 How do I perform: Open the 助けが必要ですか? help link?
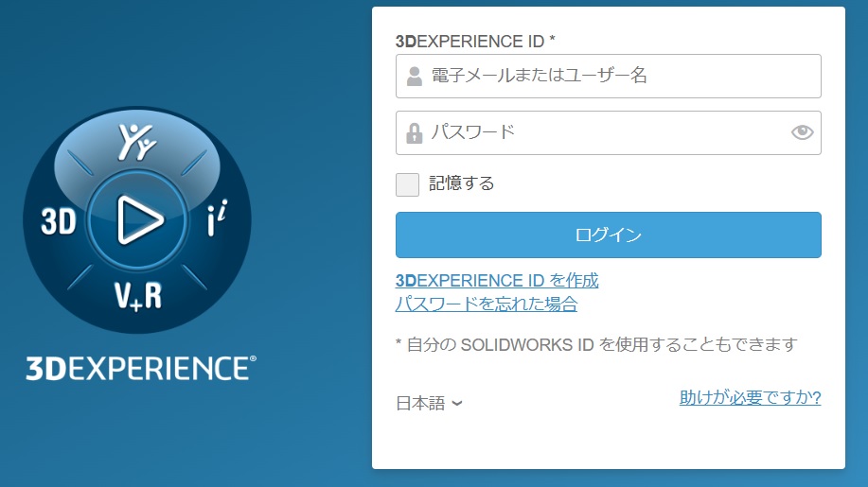pos(750,398)
